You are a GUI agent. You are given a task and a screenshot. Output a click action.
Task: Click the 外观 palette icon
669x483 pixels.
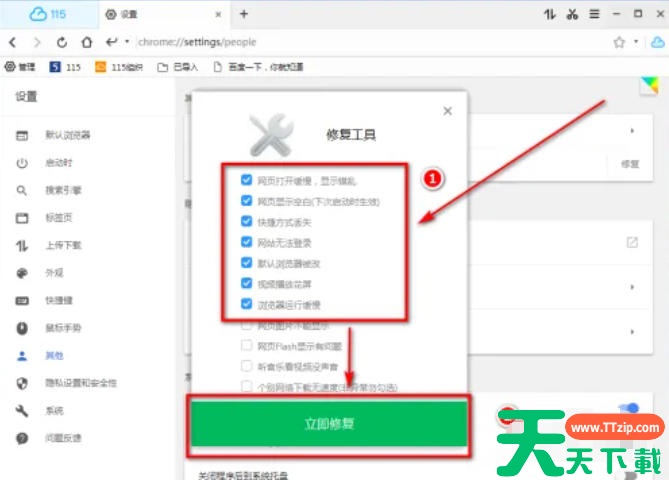pyautogui.click(x=22, y=273)
